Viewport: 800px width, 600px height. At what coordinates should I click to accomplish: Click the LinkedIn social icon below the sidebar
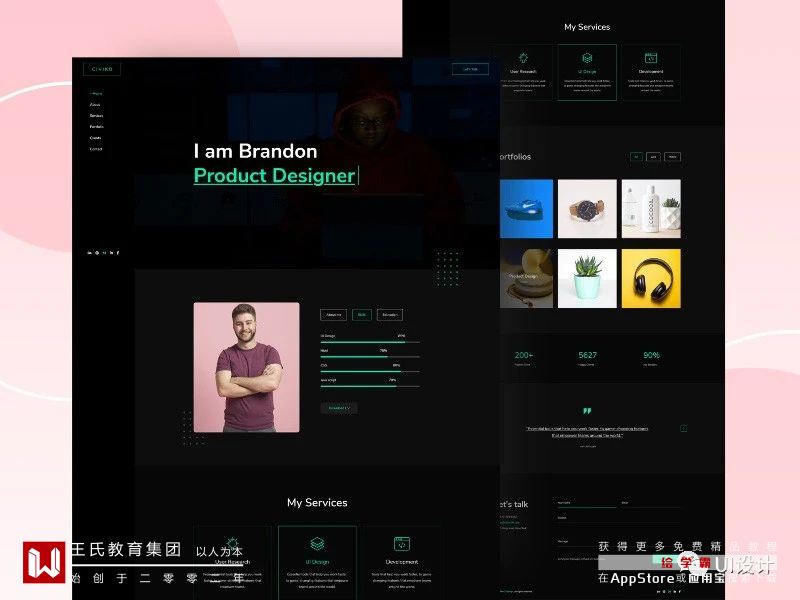tap(111, 253)
